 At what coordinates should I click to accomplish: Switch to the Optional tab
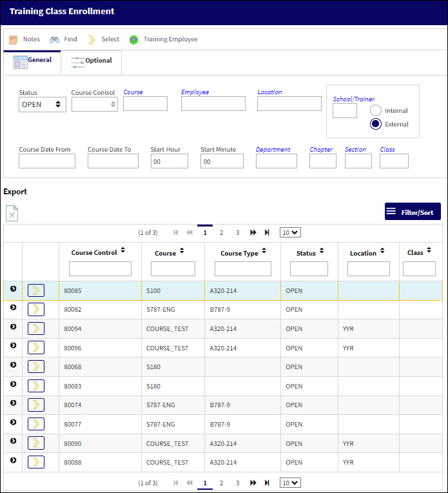coord(92,62)
